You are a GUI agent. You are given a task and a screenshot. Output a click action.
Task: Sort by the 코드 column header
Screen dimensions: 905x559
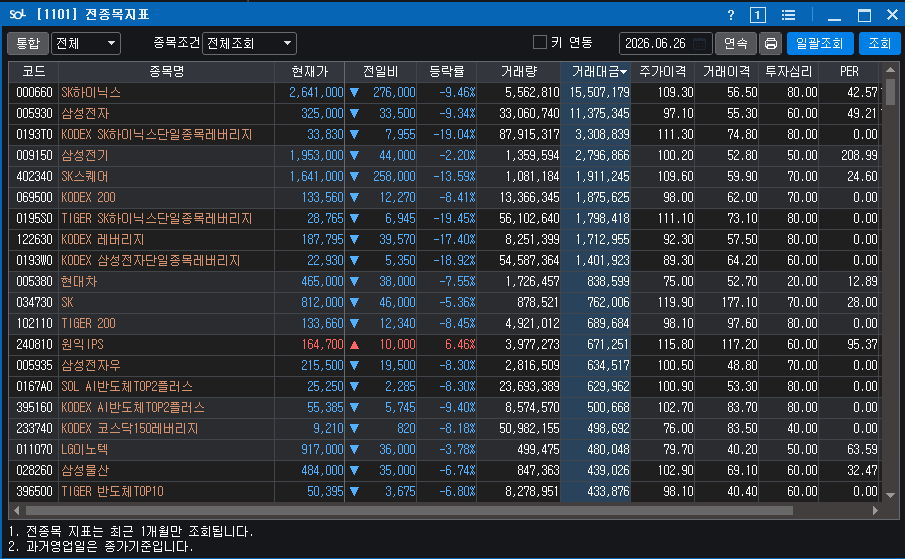tap(33, 72)
